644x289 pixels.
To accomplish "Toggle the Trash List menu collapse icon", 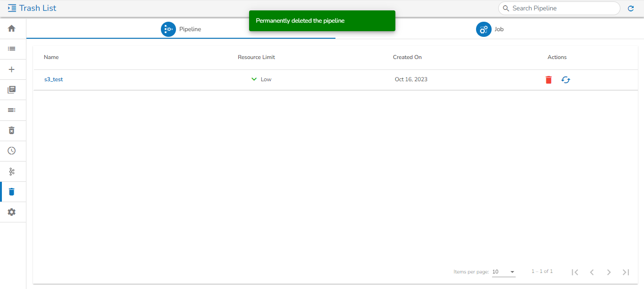I will point(12,8).
